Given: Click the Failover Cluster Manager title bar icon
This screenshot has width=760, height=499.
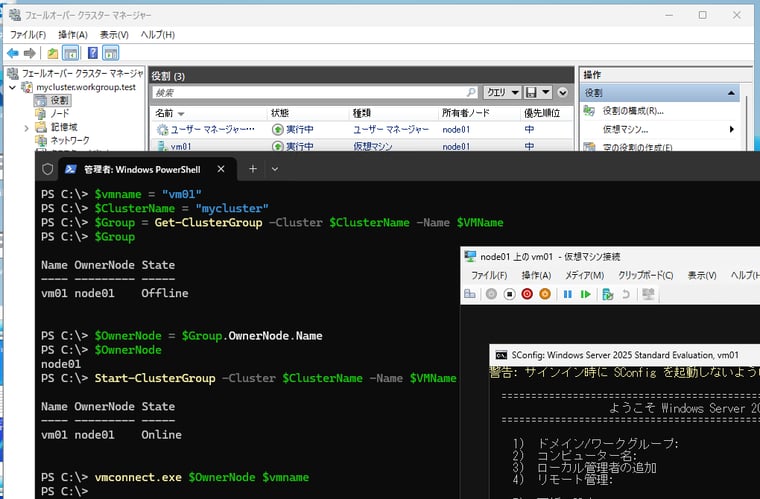Looking at the screenshot, I should tap(15, 15).
